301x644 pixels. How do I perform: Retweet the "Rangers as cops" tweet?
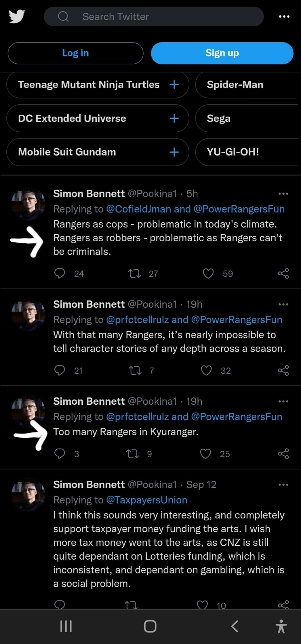click(x=134, y=273)
